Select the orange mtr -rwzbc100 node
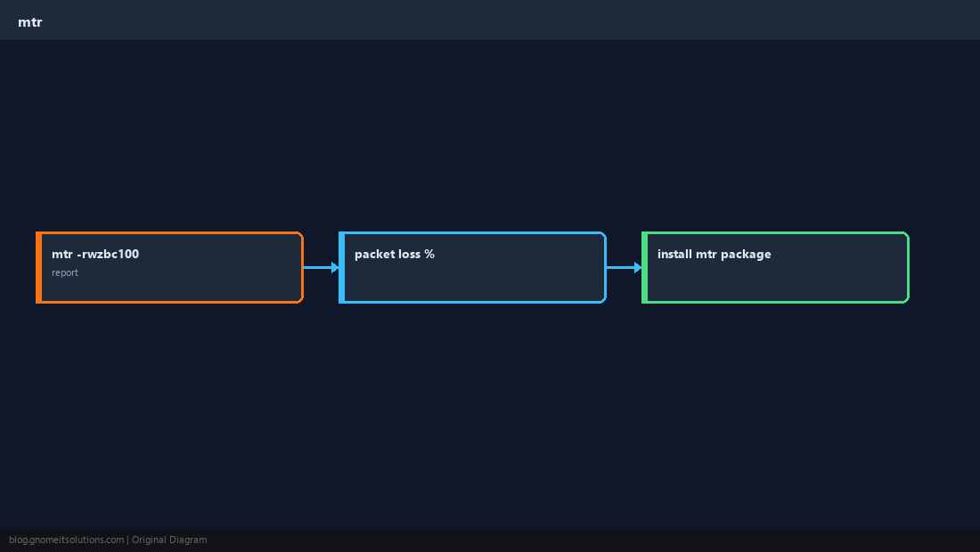Viewport: 980px width, 552px height. tap(169, 267)
